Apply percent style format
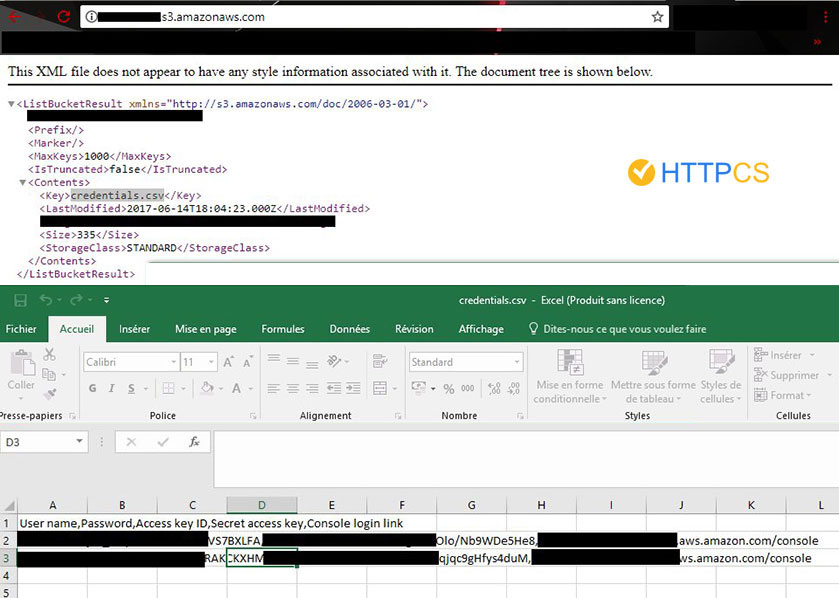The image size is (839, 598). (x=449, y=389)
